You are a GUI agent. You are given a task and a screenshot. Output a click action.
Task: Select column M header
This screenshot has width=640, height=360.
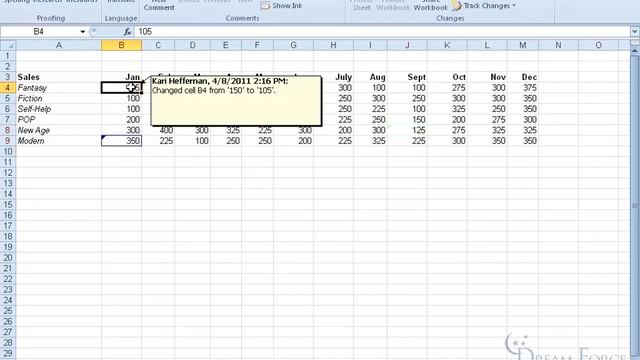point(522,45)
